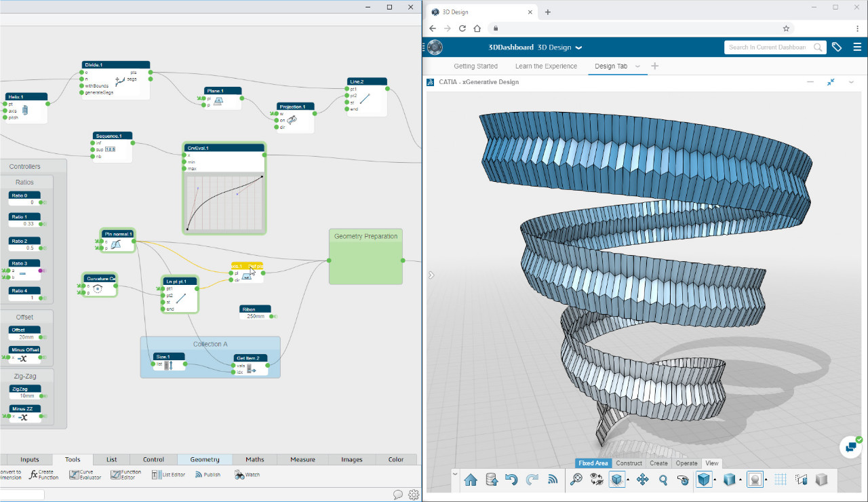The width and height of the screenshot is (868, 502).
Task: Switch to the Geometry tab
Action: (204, 459)
